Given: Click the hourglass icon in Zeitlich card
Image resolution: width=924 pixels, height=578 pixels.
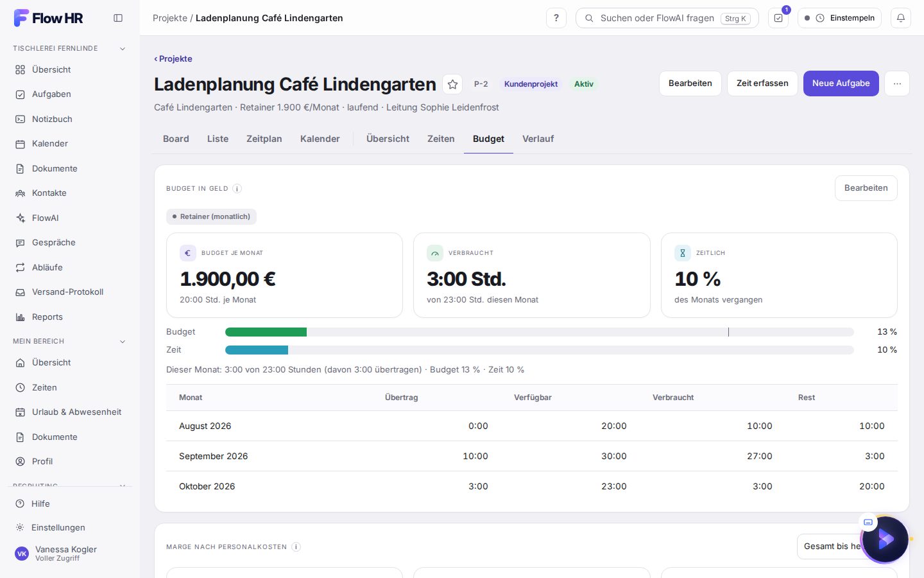Looking at the screenshot, I should tap(683, 253).
